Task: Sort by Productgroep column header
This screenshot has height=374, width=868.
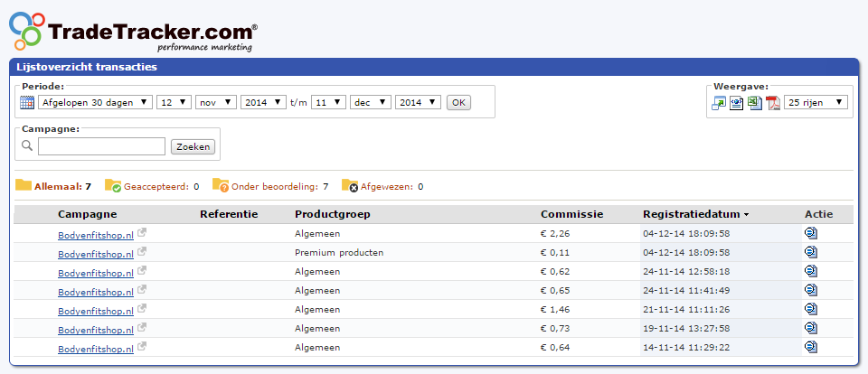Action: coord(332,214)
